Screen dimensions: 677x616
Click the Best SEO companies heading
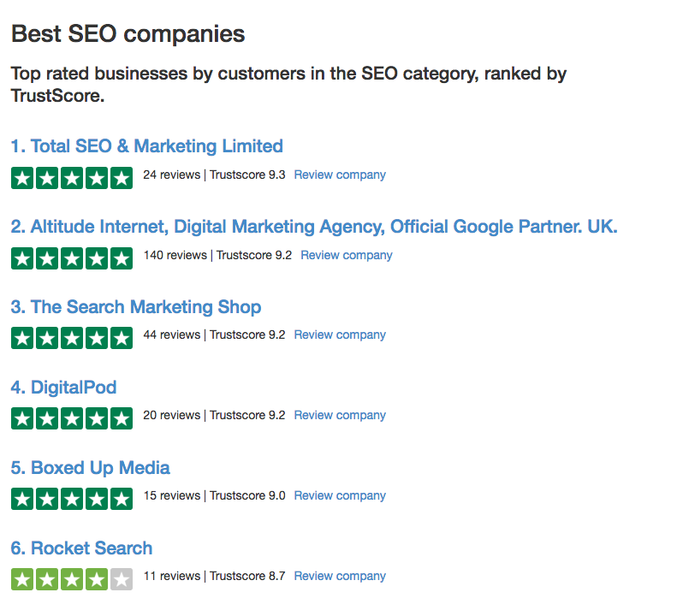pos(128,33)
